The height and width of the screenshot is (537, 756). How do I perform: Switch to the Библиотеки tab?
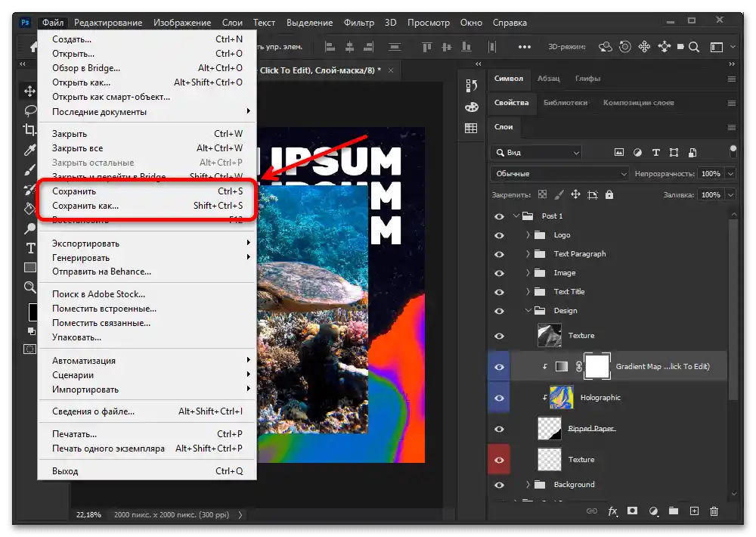565,103
